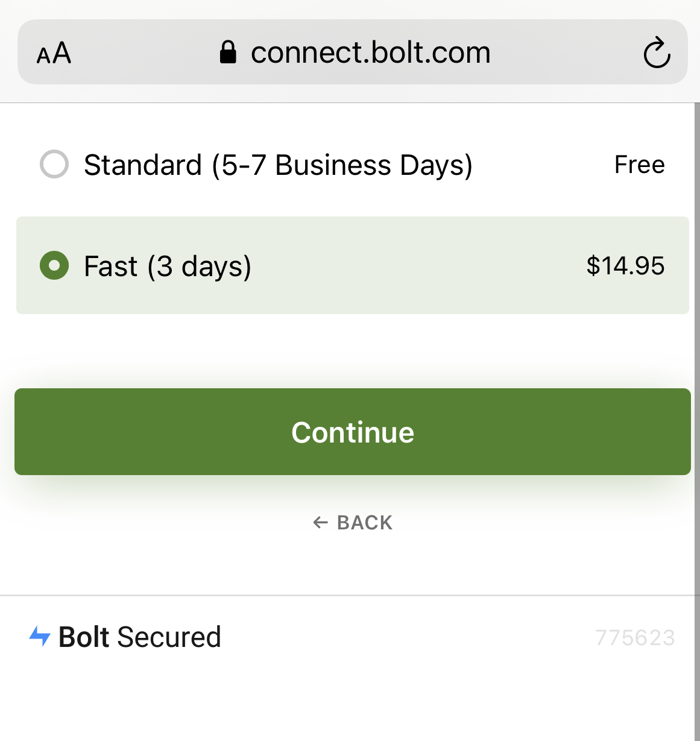Click the padlock icon in address bar
The image size is (700, 741).
click(227, 52)
